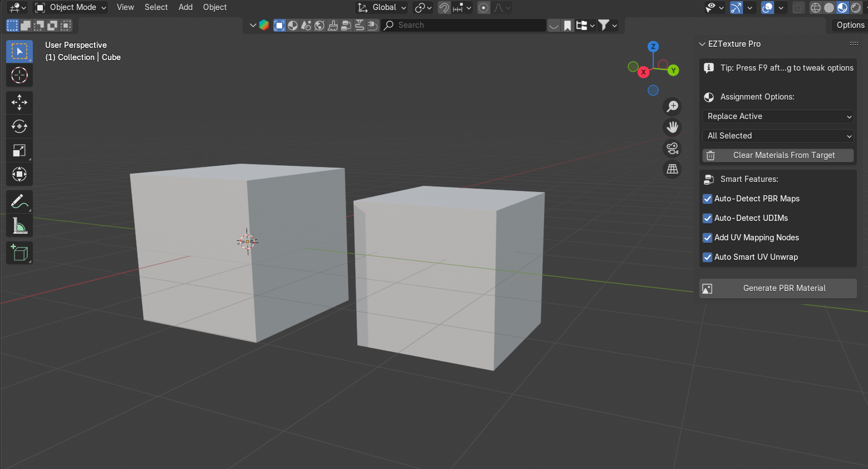Open the editor type dropdown

[x=18, y=7]
